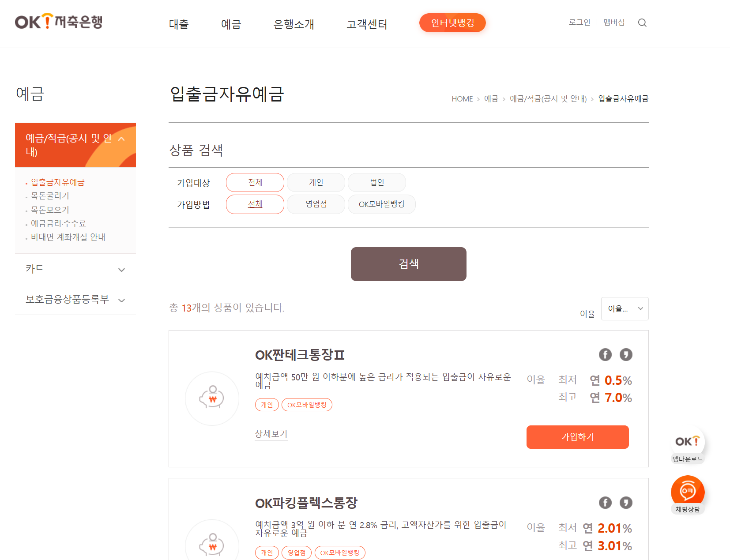Viewport: 730px width, 560px height.
Task: Open the 은행소개 top menu
Action: 294,24
